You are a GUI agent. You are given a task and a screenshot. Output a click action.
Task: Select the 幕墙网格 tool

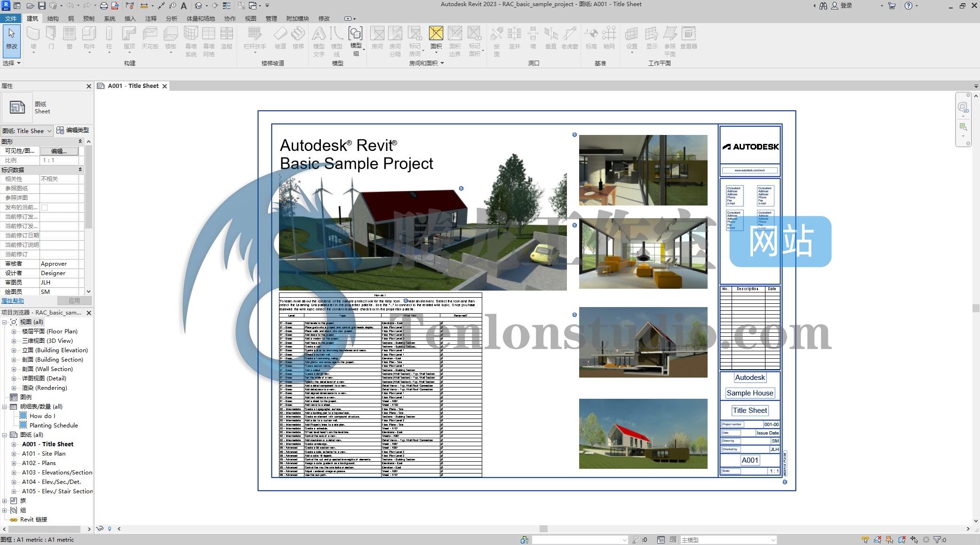pyautogui.click(x=209, y=41)
